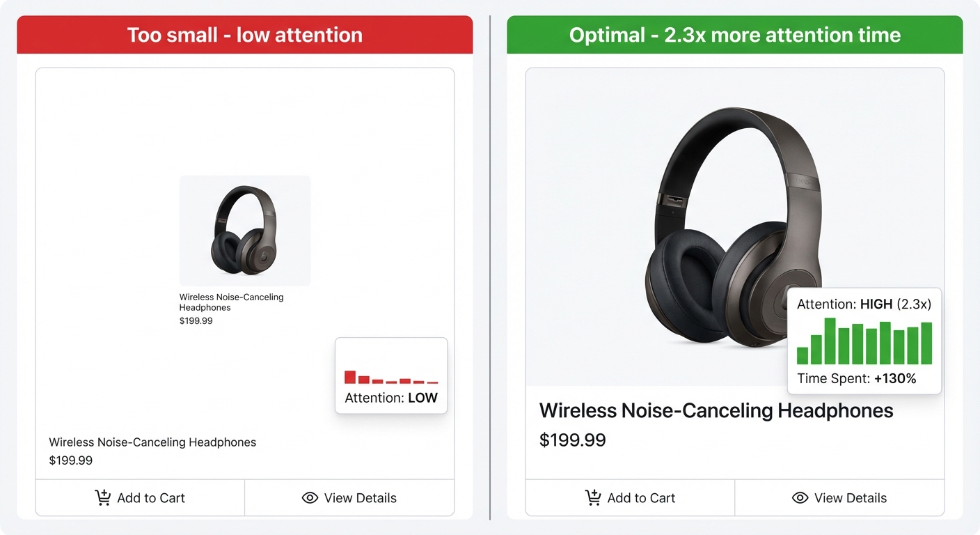Click the tiny product title under small thumbnail
Image resolution: width=980 pixels, height=535 pixels.
click(x=231, y=302)
